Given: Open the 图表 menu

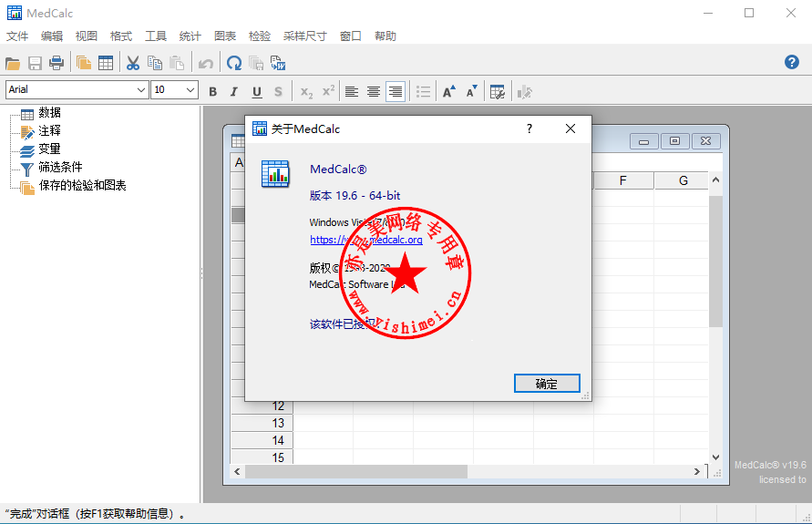Looking at the screenshot, I should (x=225, y=36).
